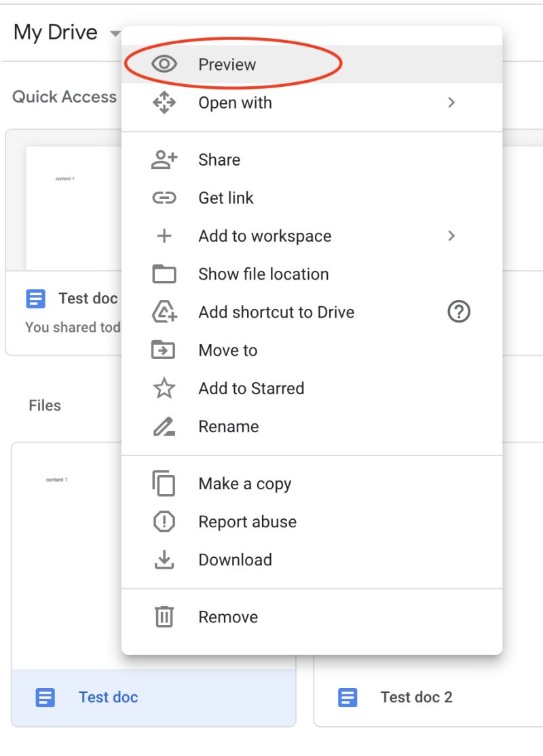543x756 pixels.
Task: Click the help question mark beside Add shortcut
Action: coord(459,312)
